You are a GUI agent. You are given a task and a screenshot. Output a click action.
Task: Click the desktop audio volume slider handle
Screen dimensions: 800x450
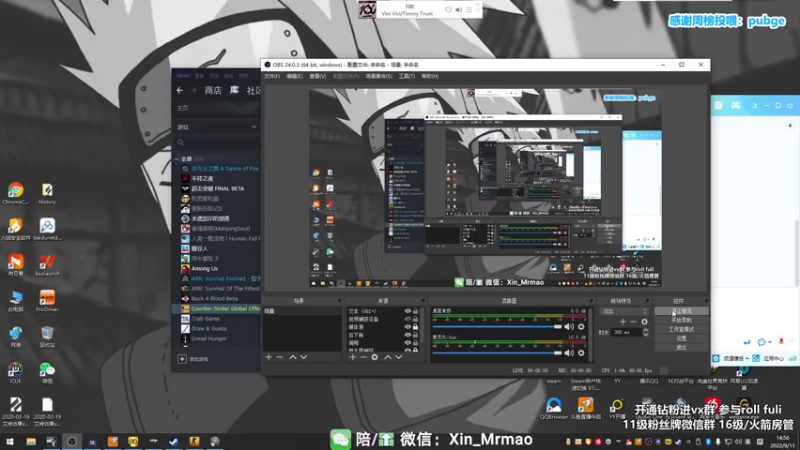pos(558,327)
